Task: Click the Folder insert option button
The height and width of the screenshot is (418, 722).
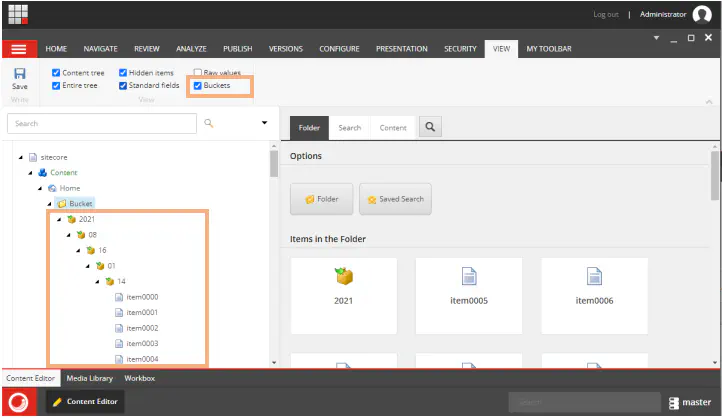Action: (x=321, y=199)
